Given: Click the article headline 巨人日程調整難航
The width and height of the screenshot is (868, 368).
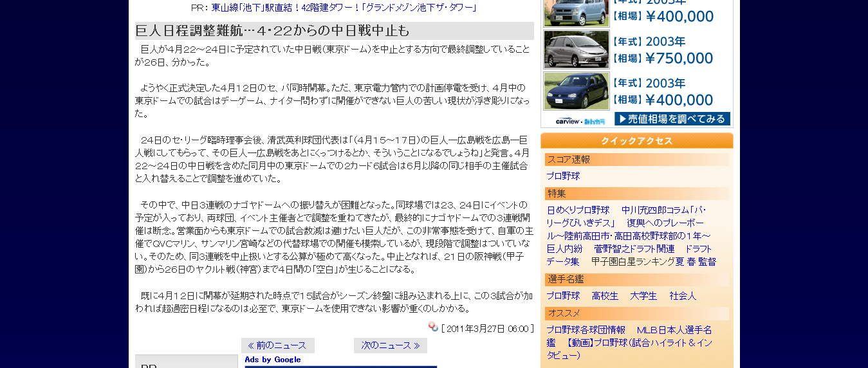Looking at the screenshot, I should tap(273, 31).
